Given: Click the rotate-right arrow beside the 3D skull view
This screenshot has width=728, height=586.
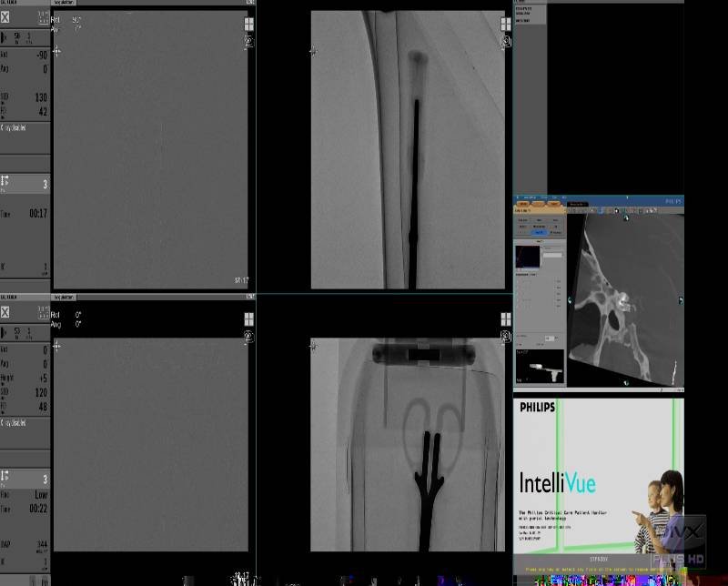Looking at the screenshot, I should 681,301.
